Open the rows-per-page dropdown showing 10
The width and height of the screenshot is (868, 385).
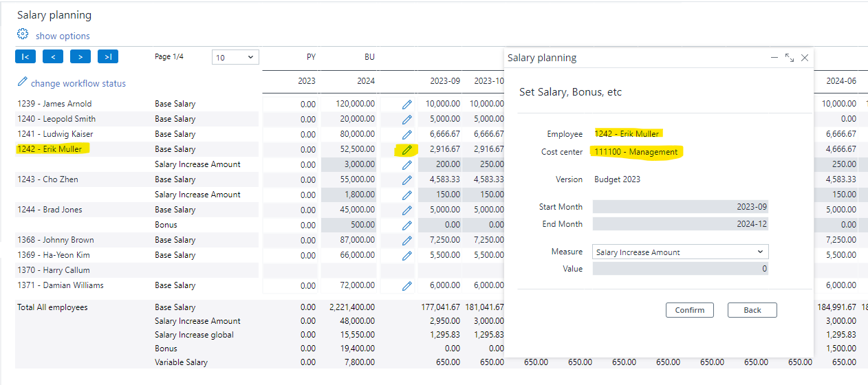pyautogui.click(x=235, y=58)
